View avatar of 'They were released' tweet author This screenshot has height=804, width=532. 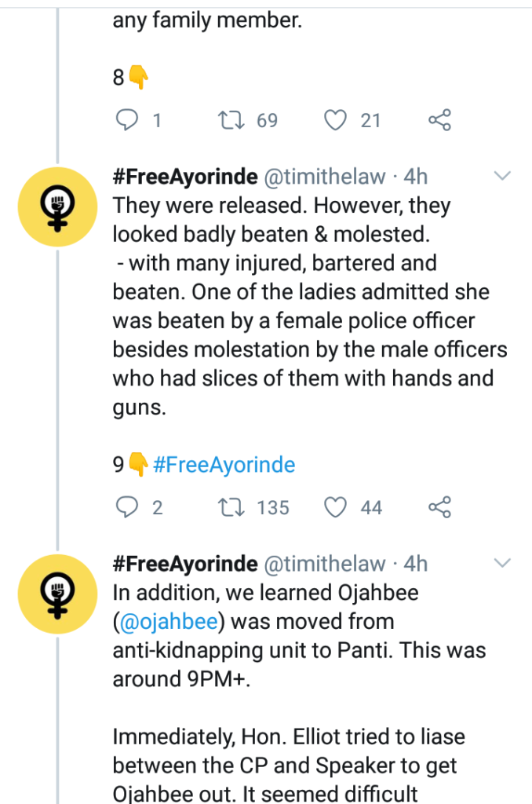point(56,204)
